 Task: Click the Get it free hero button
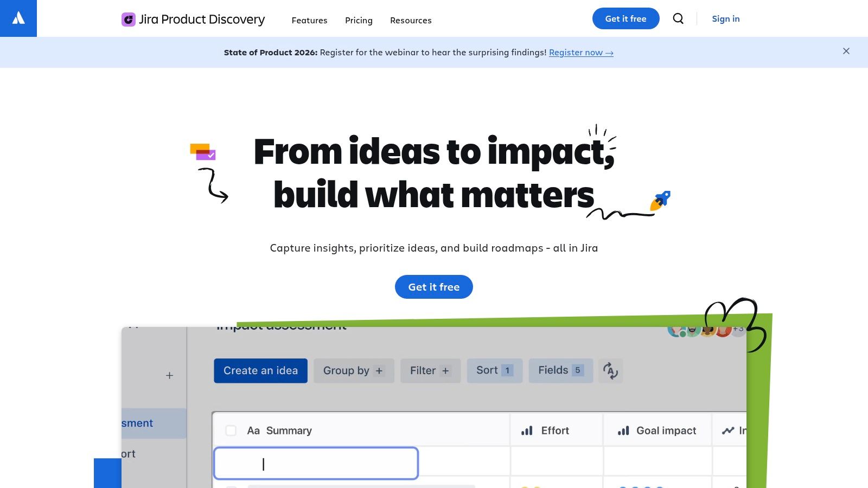coord(433,287)
